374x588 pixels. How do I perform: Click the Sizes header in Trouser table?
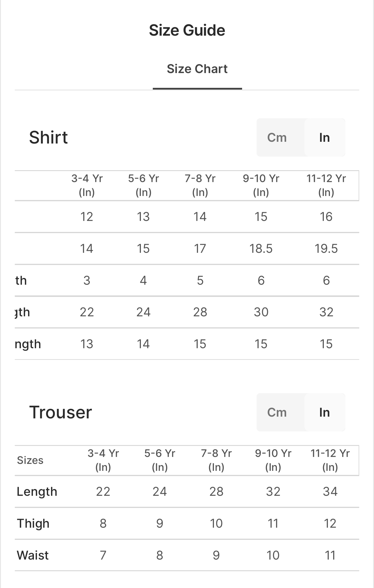[30, 460]
